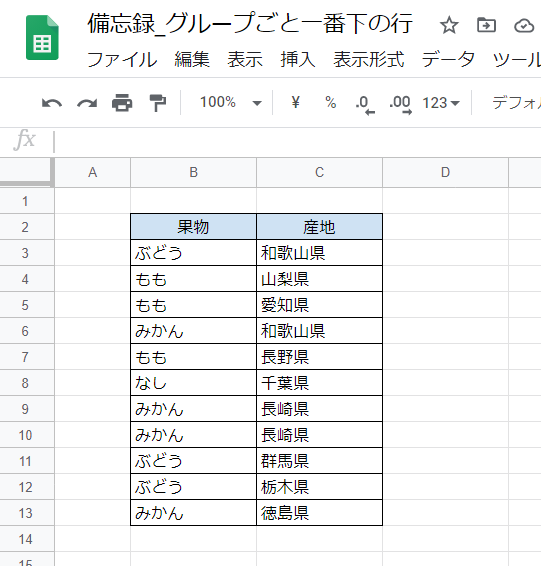Decrease decimal places

click(365, 104)
